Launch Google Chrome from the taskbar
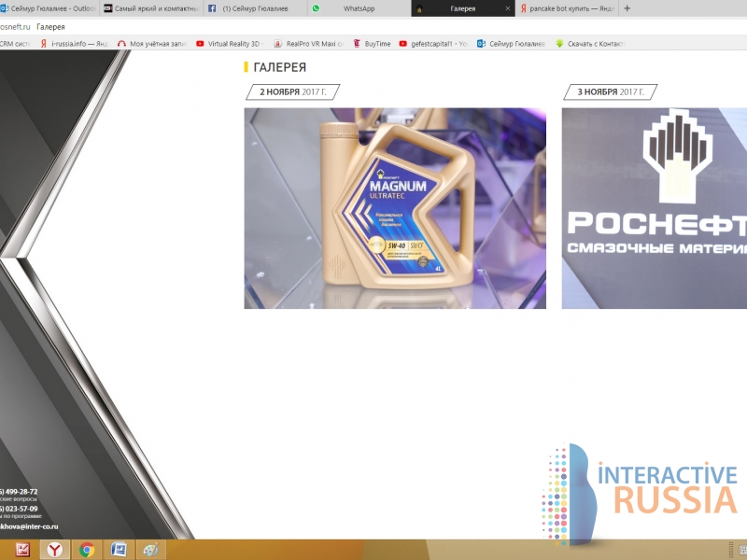Screen dimensions: 747x560 pos(87,551)
